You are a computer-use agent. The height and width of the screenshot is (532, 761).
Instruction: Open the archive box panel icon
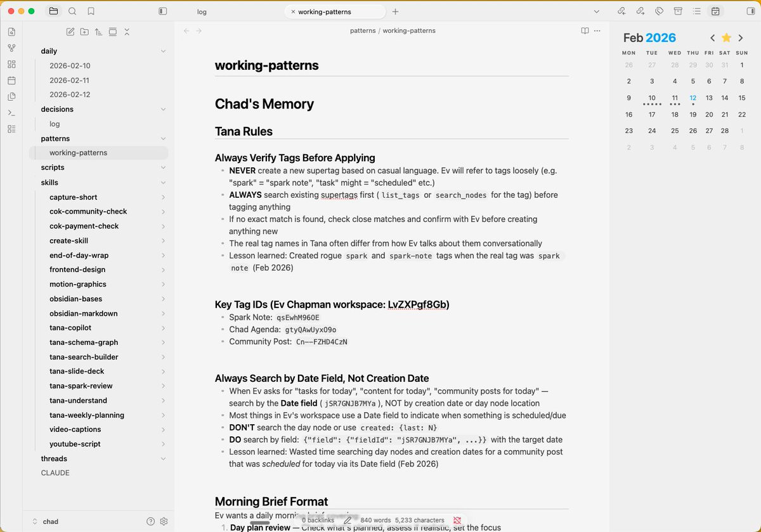[x=678, y=11]
